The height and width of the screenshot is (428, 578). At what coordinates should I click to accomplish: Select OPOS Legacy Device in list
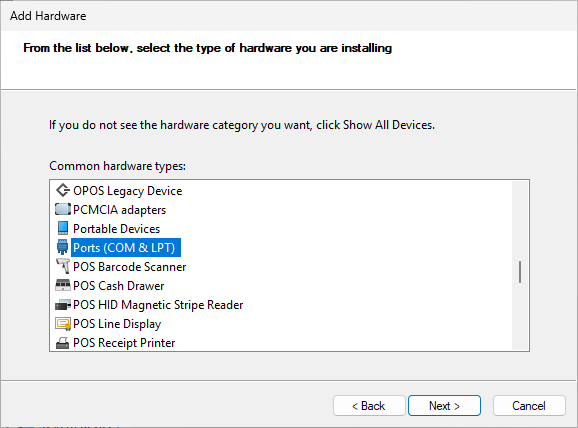(128, 191)
